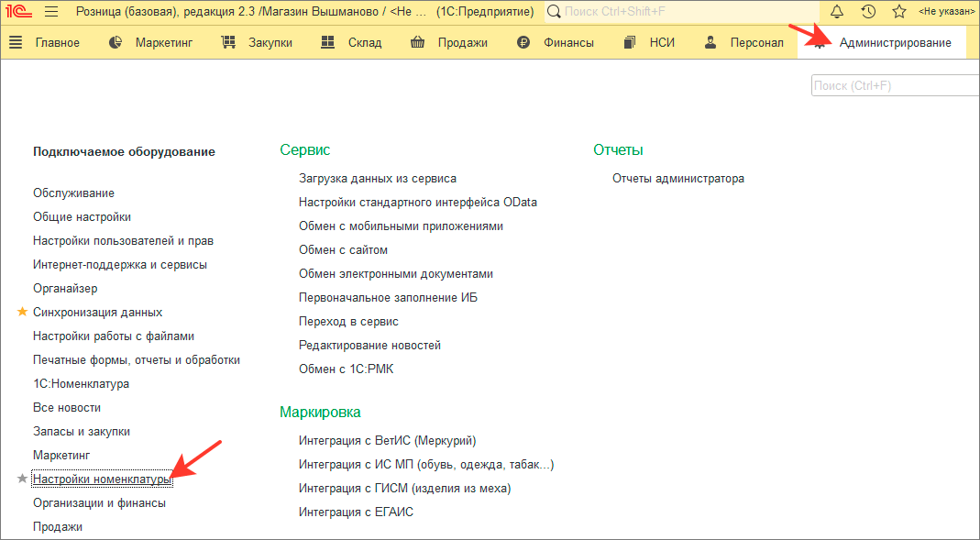This screenshot has width=980, height=540.
Task: Open Подключаемое оборудование
Action: pos(124,152)
